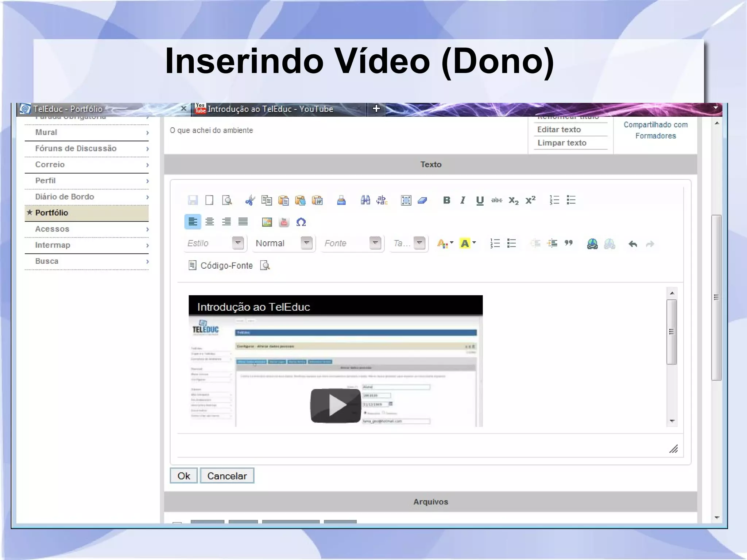Click the Insert Image icon

tap(267, 222)
